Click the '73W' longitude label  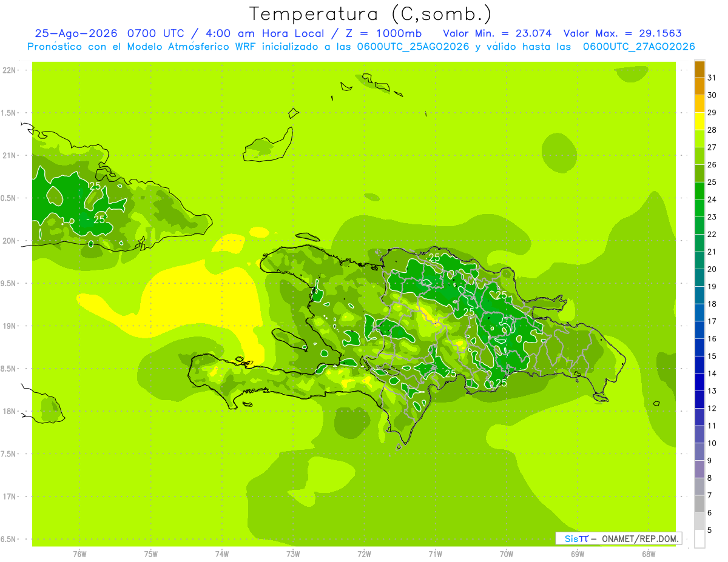tap(293, 554)
